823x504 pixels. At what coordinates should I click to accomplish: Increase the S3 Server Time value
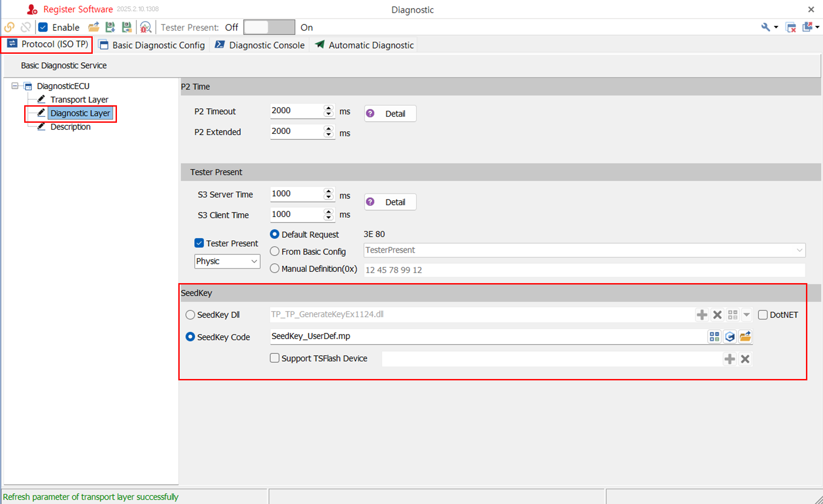[x=329, y=191]
